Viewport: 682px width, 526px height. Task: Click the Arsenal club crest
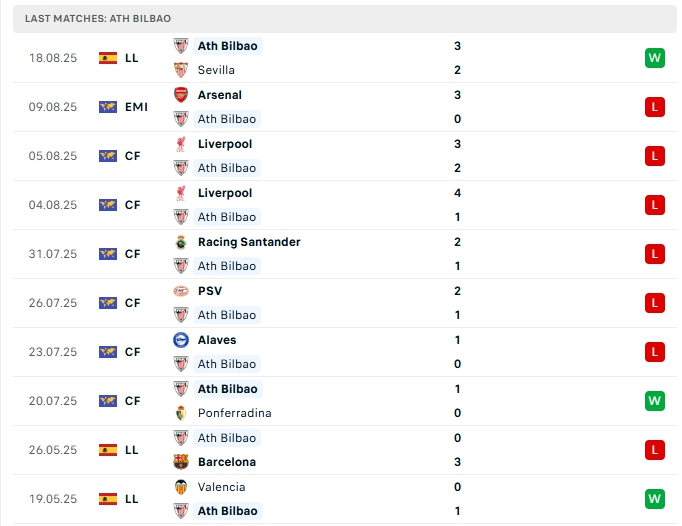(x=181, y=95)
